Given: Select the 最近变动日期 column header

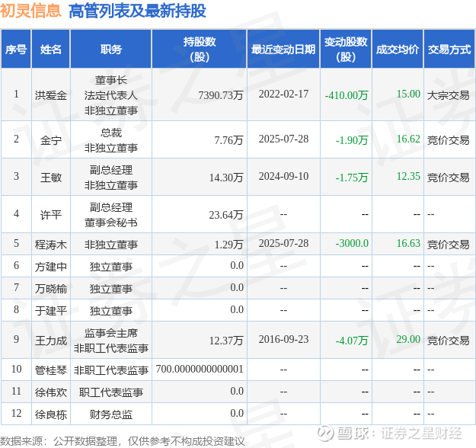Looking at the screenshot, I should (283, 49).
